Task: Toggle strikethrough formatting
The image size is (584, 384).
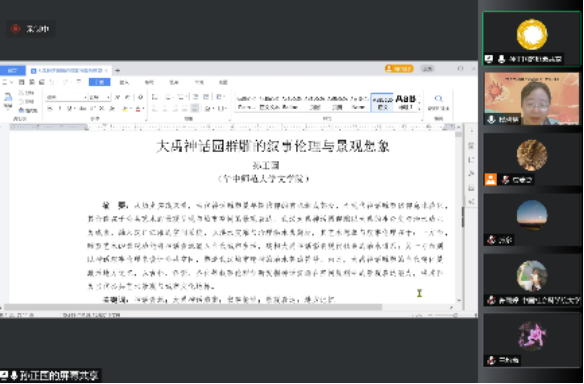Action: 82,109
